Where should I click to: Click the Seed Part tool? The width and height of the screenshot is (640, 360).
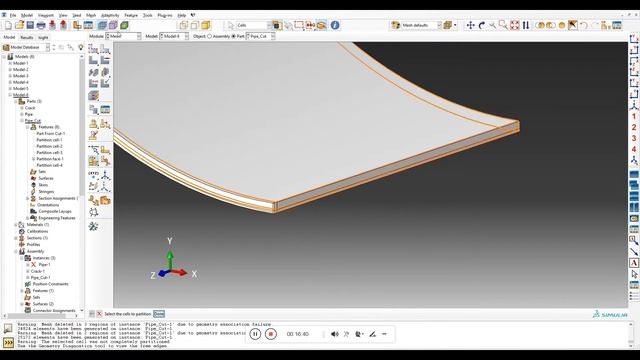[93, 49]
